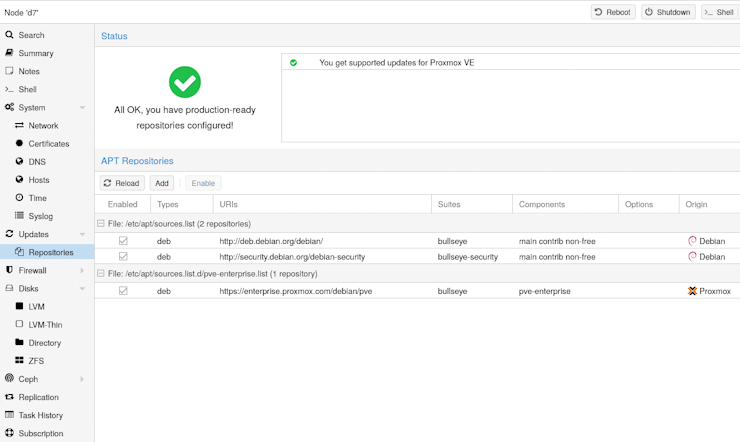Screen dimensions: 740x442
Task: Toggle enabled checkbox for deb.debian.org repository
Action: coord(123,241)
